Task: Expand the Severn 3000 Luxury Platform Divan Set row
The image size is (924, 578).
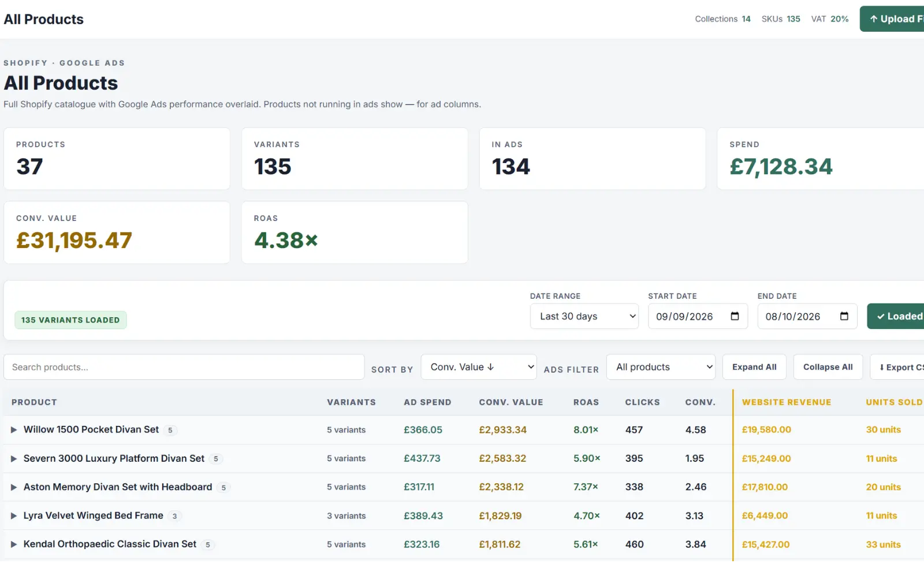Action: 14,459
